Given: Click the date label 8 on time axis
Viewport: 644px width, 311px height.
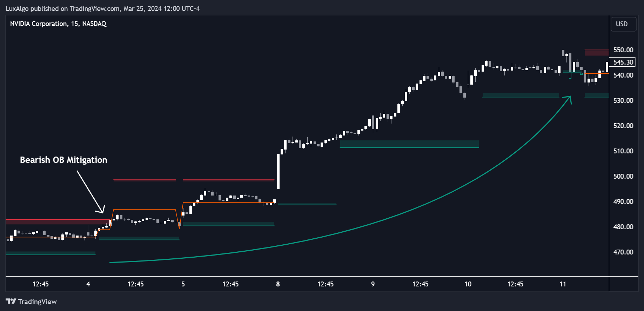Looking at the screenshot, I should pyautogui.click(x=278, y=284).
